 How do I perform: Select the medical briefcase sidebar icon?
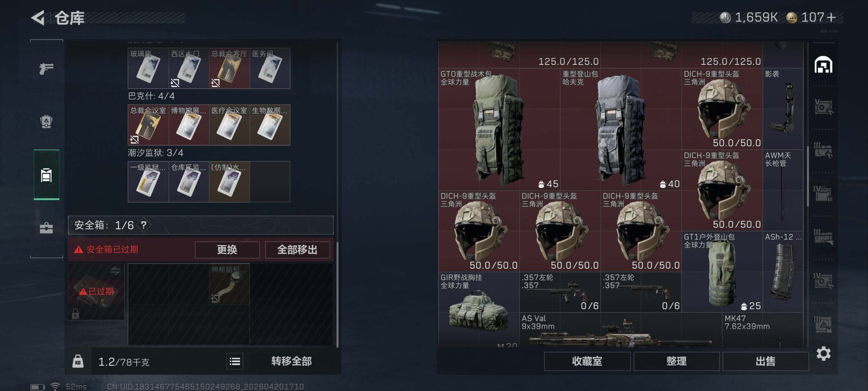pyautogui.click(x=46, y=228)
